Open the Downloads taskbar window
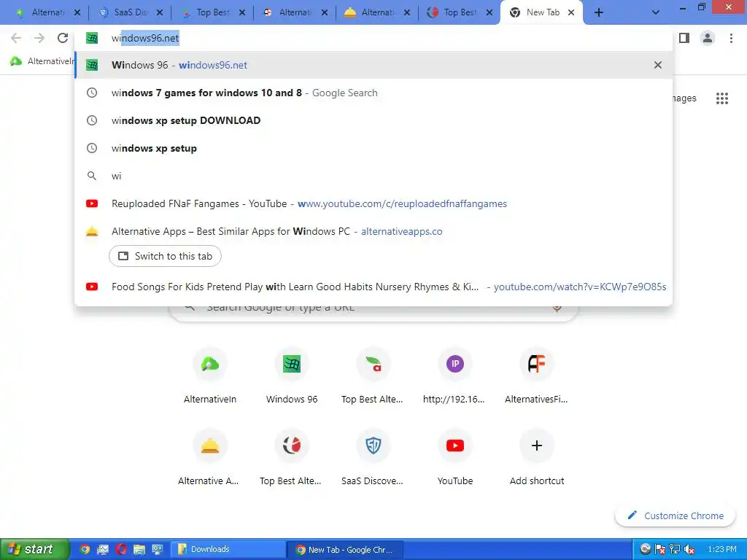747x560 pixels. 228,550
